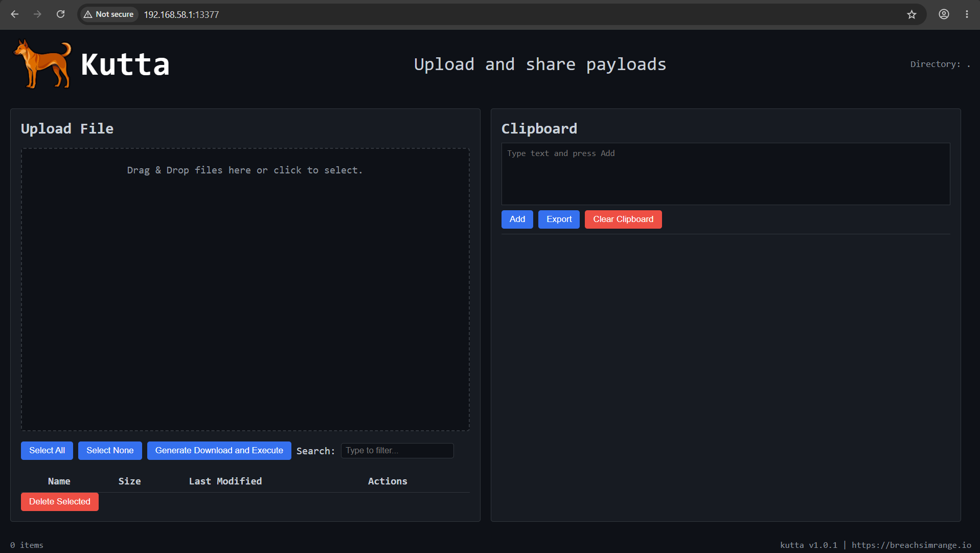Click the Size column header
This screenshot has height=553, width=980.
coord(129,481)
